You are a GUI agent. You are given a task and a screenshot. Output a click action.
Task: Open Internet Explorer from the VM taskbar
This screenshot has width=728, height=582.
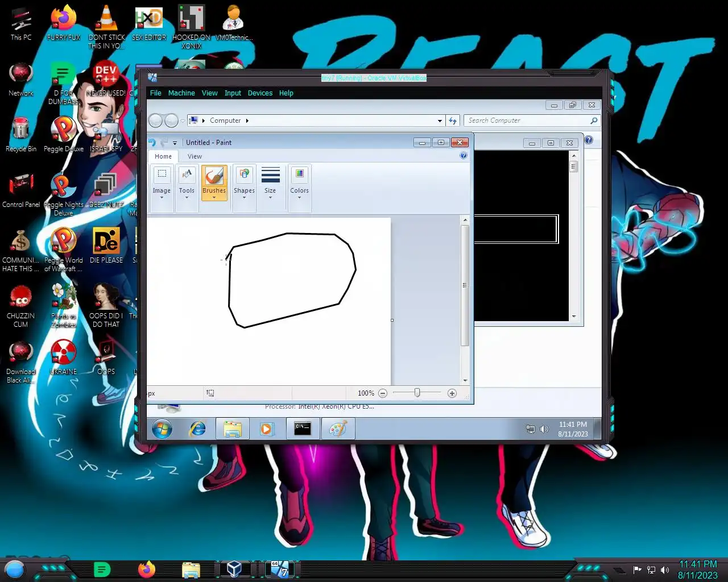point(197,429)
